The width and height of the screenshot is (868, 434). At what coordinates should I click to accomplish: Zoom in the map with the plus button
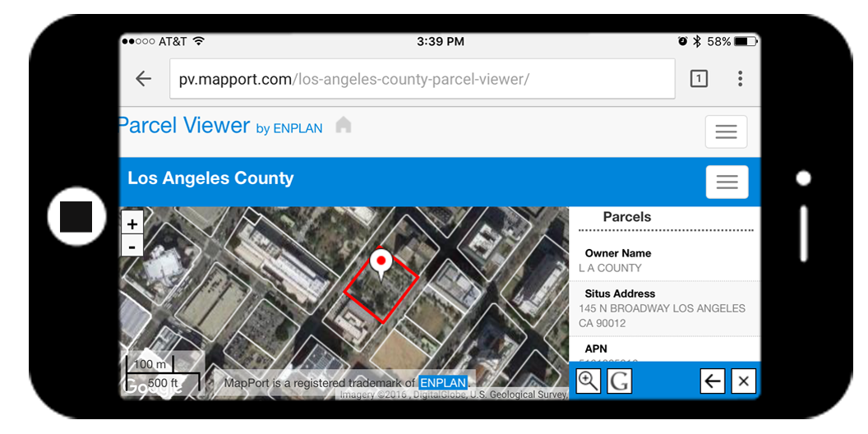pos(132,224)
